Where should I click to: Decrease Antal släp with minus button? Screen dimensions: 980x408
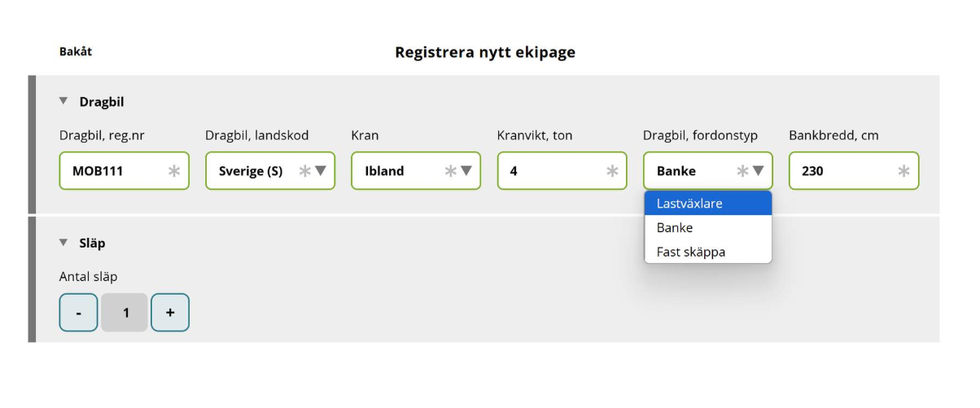[78, 313]
